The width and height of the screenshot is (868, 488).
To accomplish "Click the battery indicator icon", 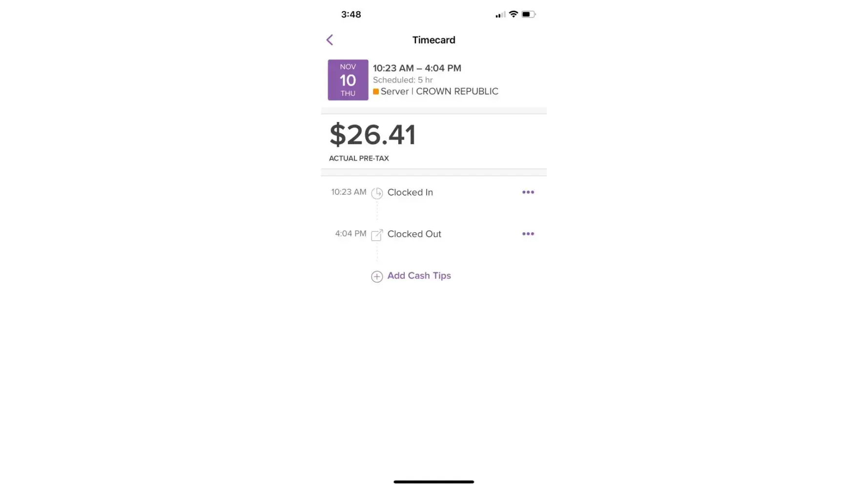I will pyautogui.click(x=528, y=14).
